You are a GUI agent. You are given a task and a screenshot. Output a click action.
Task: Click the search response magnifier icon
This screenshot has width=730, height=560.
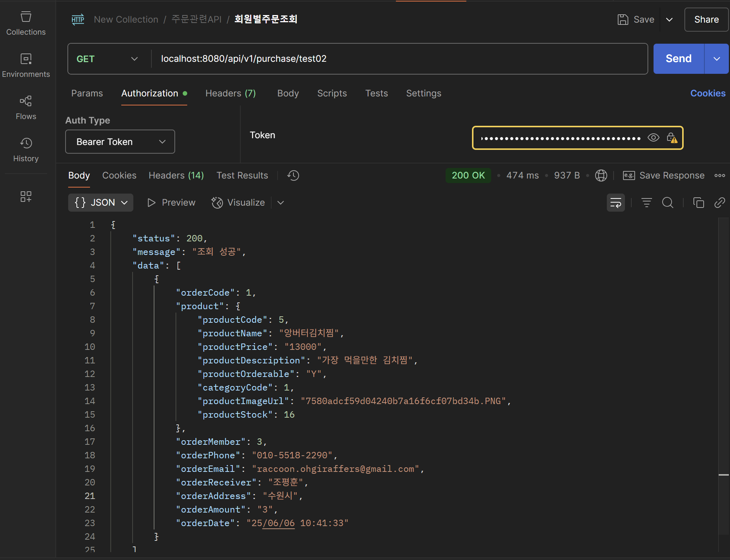coord(667,203)
